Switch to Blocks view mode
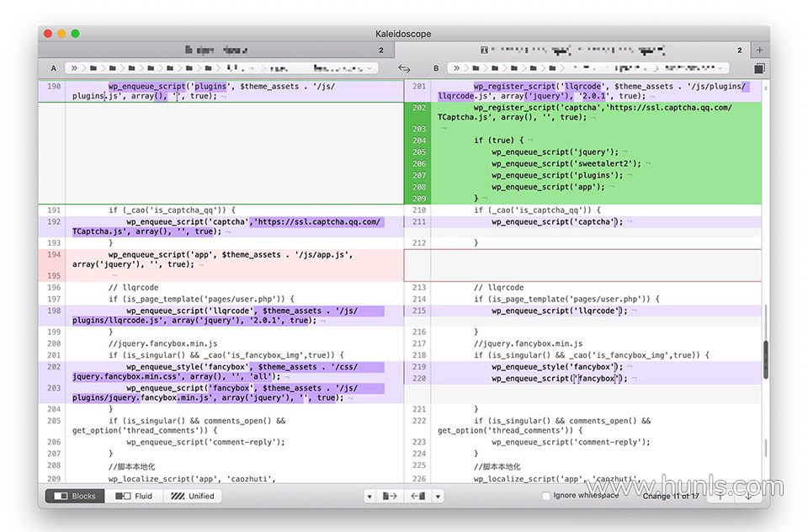Image resolution: width=808 pixels, height=532 pixels. 75,497
